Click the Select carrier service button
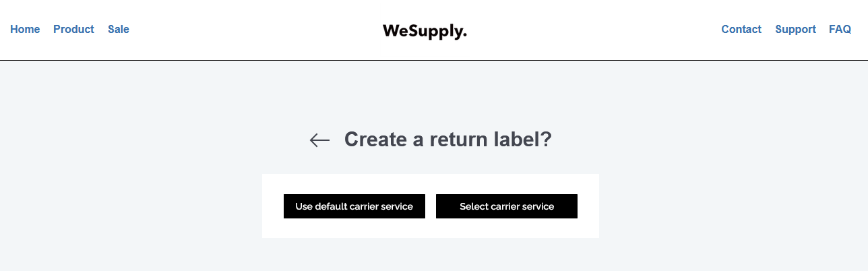The image size is (868, 271). pos(507,206)
